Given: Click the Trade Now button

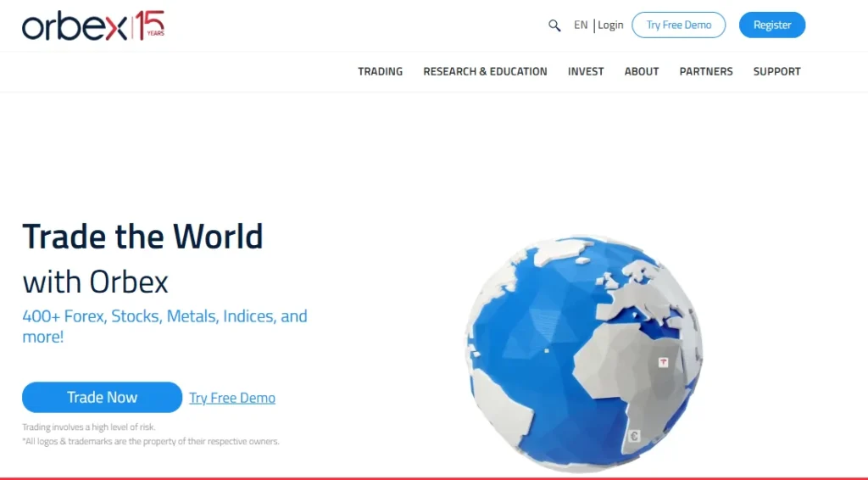Looking at the screenshot, I should [102, 397].
